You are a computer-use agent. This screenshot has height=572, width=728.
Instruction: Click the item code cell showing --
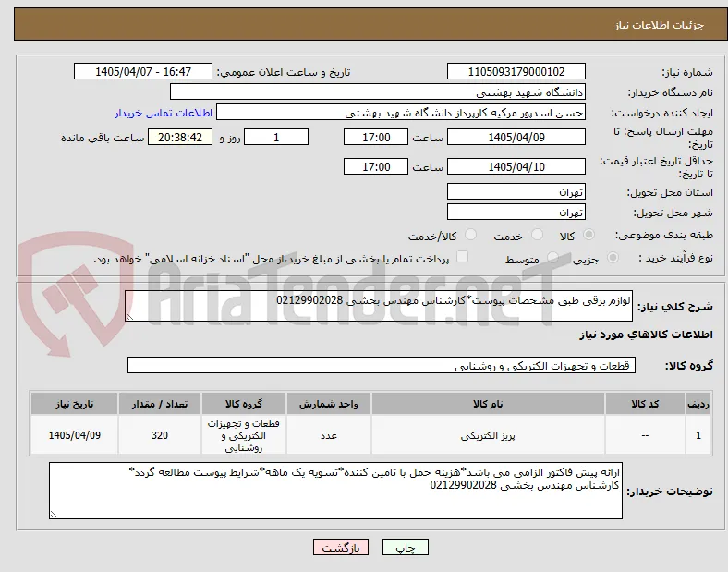645,435
